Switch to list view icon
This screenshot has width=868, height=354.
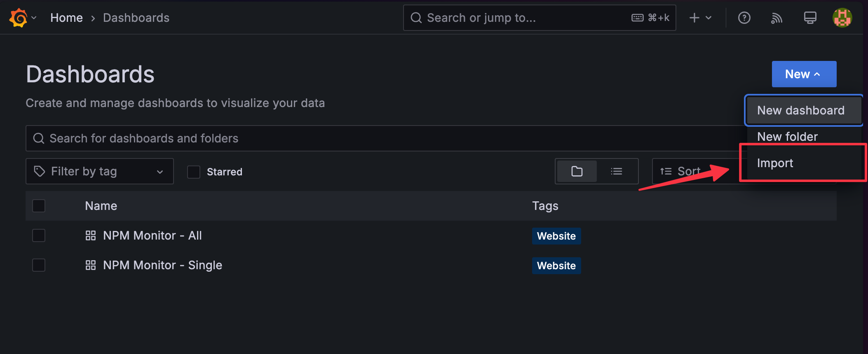(616, 171)
